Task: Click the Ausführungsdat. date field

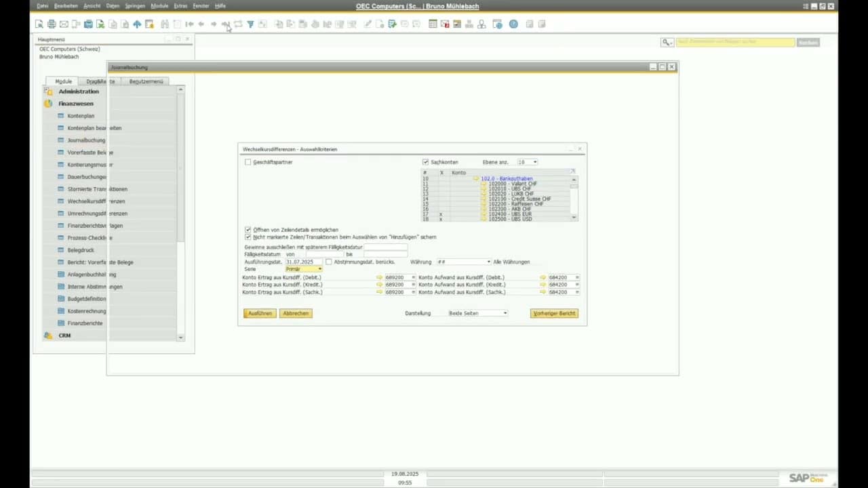Action: (302, 262)
